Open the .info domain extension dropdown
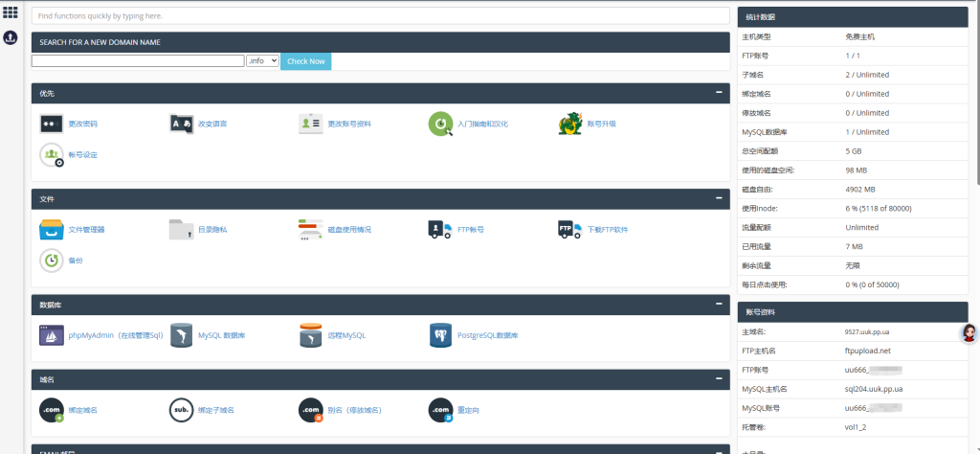This screenshot has height=454, width=980. (262, 60)
